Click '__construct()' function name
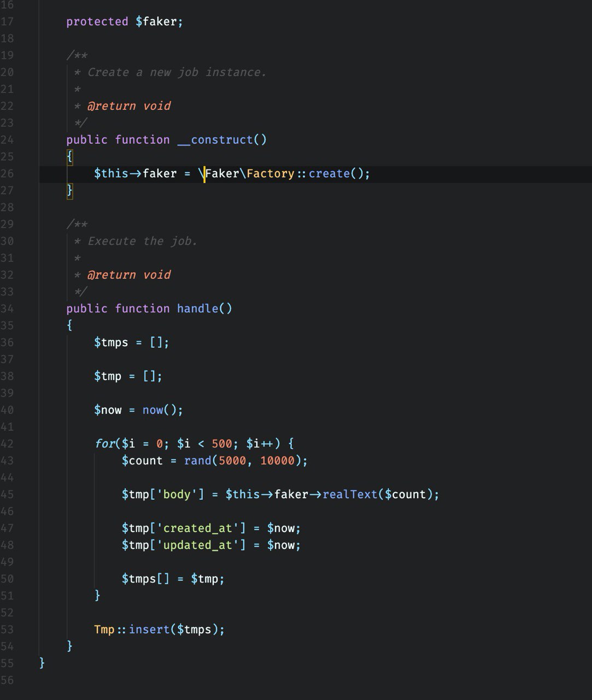This screenshot has height=700, width=592. click(222, 140)
